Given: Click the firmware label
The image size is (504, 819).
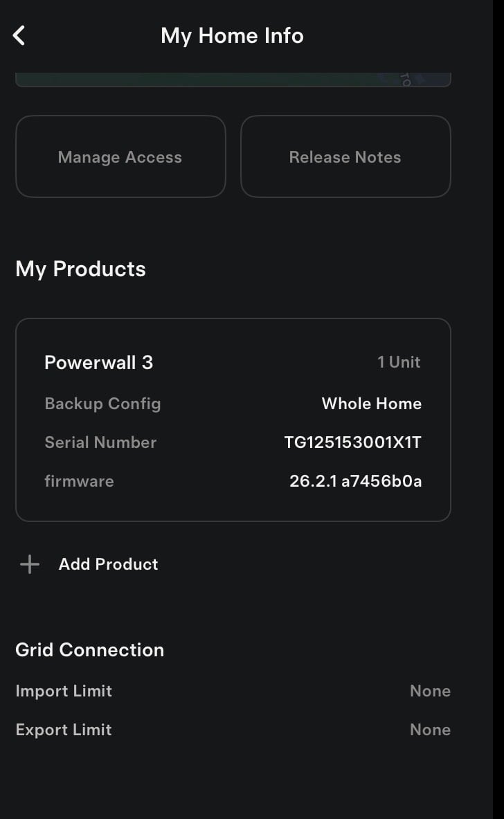Looking at the screenshot, I should (79, 481).
